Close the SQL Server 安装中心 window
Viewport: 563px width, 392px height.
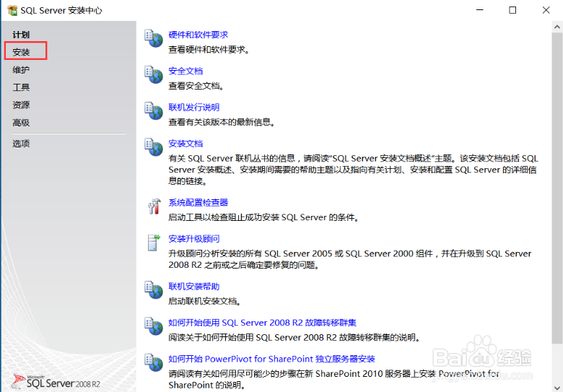click(x=546, y=10)
